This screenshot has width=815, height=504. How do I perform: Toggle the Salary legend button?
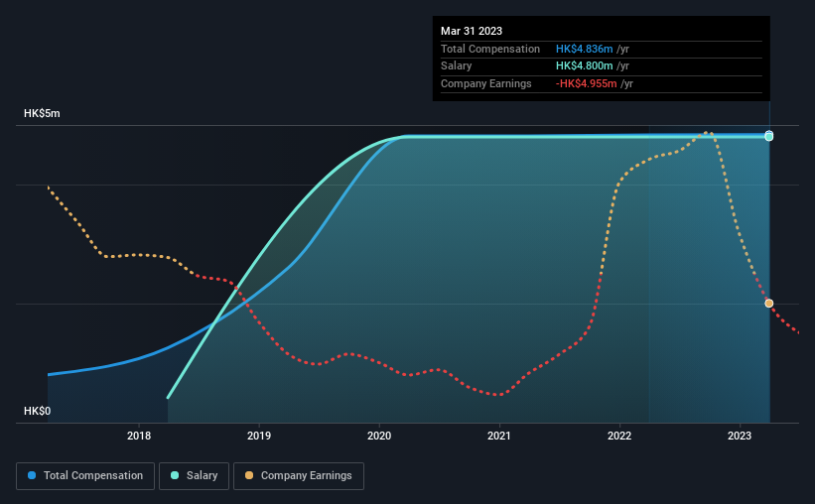coord(194,476)
